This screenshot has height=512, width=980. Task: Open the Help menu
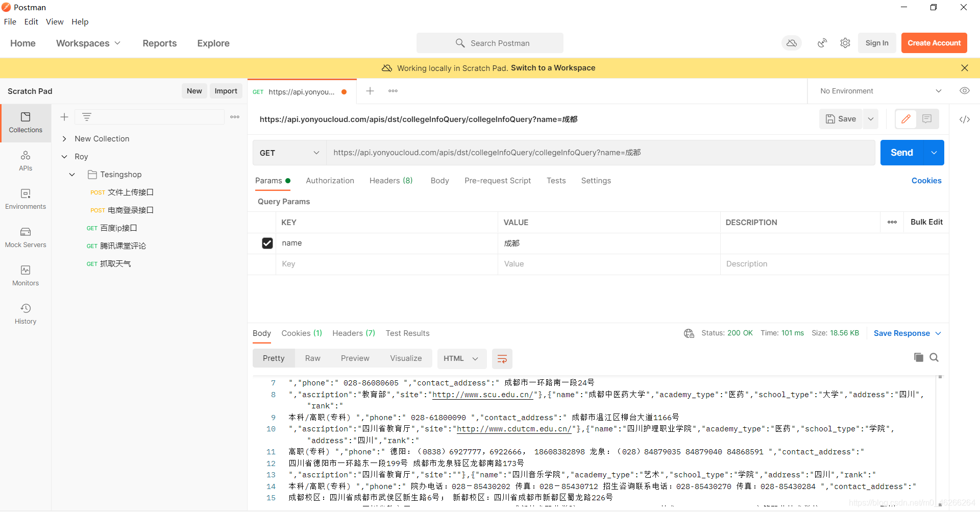[x=80, y=21]
